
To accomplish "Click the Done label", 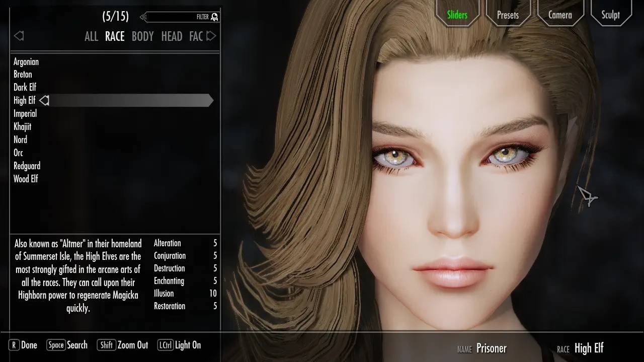I will [x=29, y=345].
